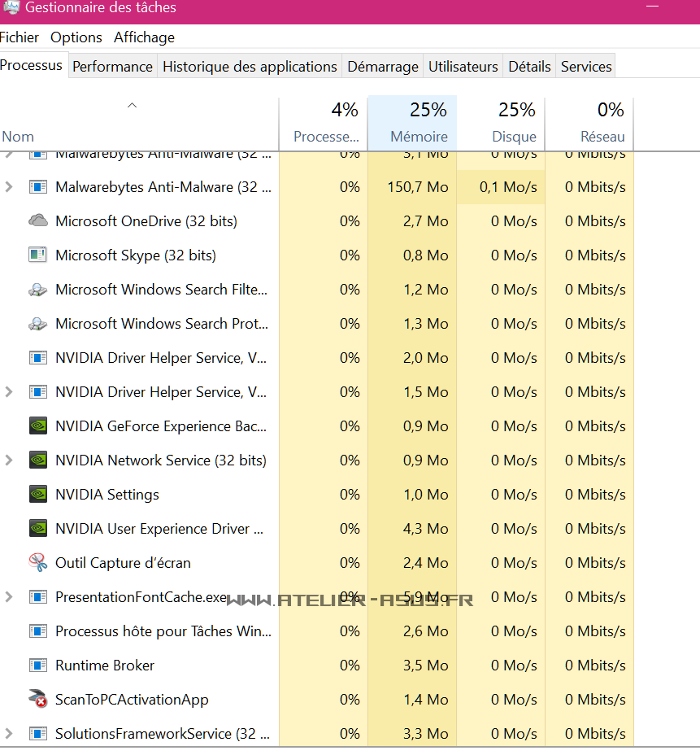The image size is (700, 755).
Task: Click the NVIDIA Settings icon
Action: [37, 494]
